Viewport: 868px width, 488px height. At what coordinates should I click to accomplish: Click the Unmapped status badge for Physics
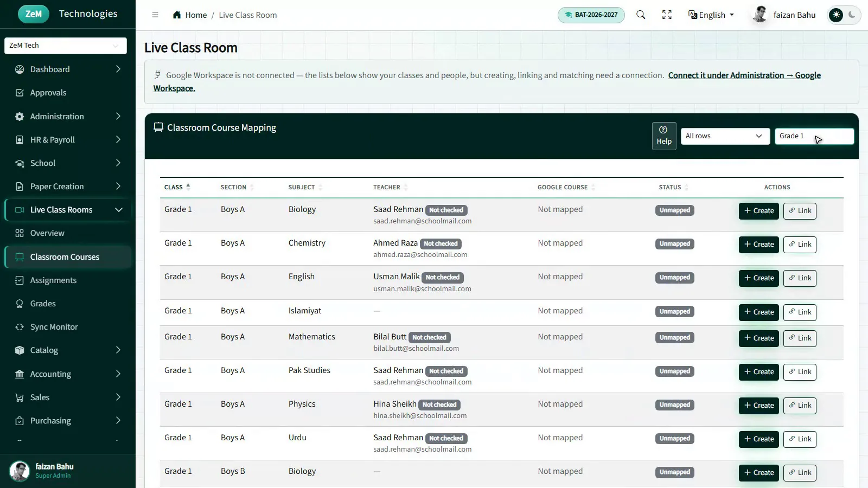[x=674, y=405]
